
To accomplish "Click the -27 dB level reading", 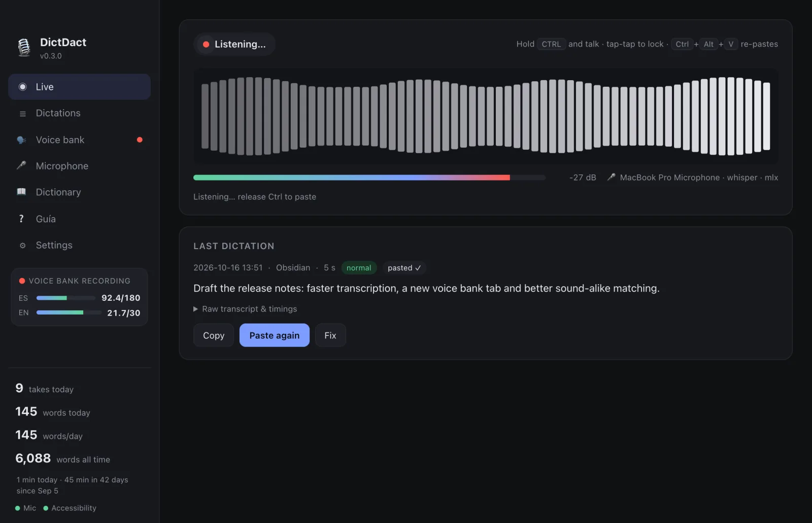I will (x=583, y=178).
